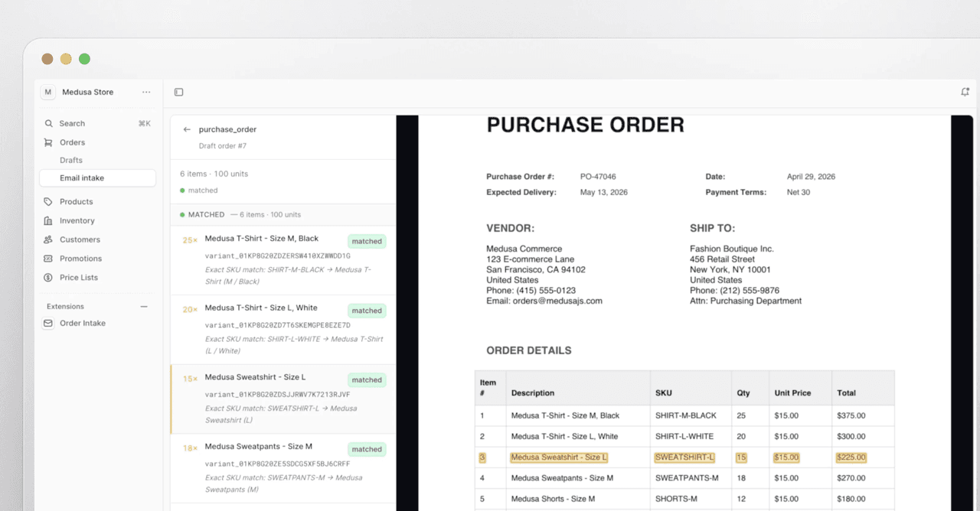980x511 pixels.
Task: Click the Price Lists dollar icon
Action: 48,278
